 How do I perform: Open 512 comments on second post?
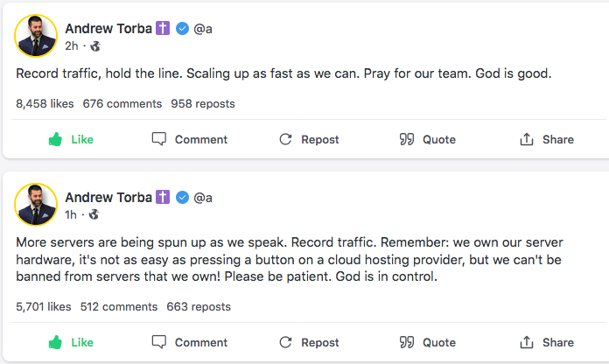119,306
